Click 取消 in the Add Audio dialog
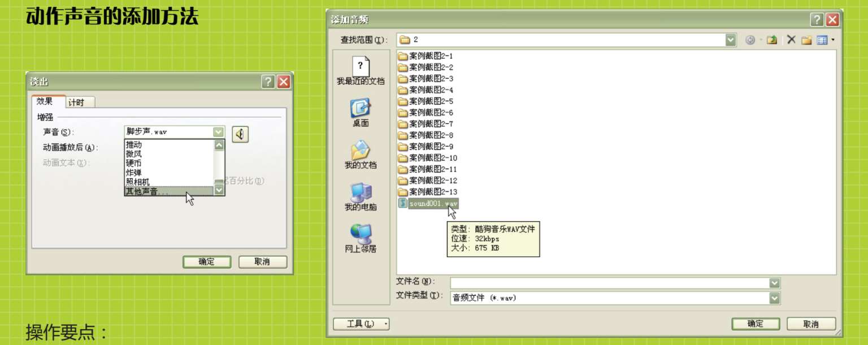This screenshot has width=868, height=345. click(x=811, y=324)
